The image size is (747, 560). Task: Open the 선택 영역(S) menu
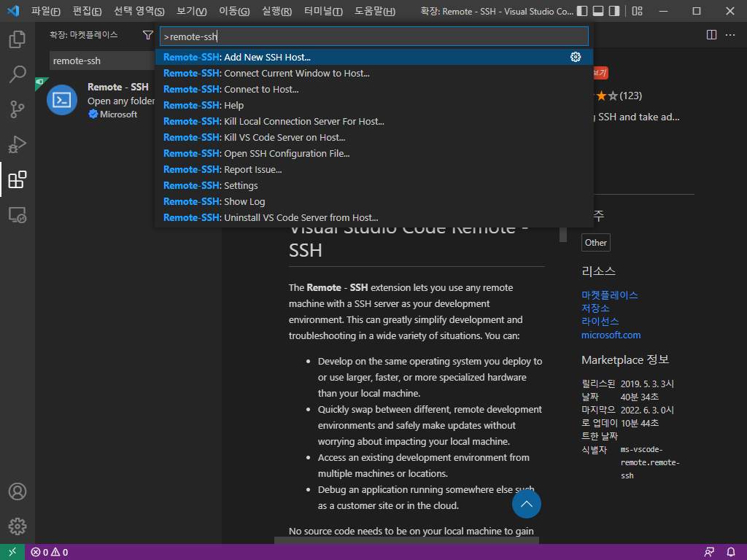pyautogui.click(x=139, y=11)
